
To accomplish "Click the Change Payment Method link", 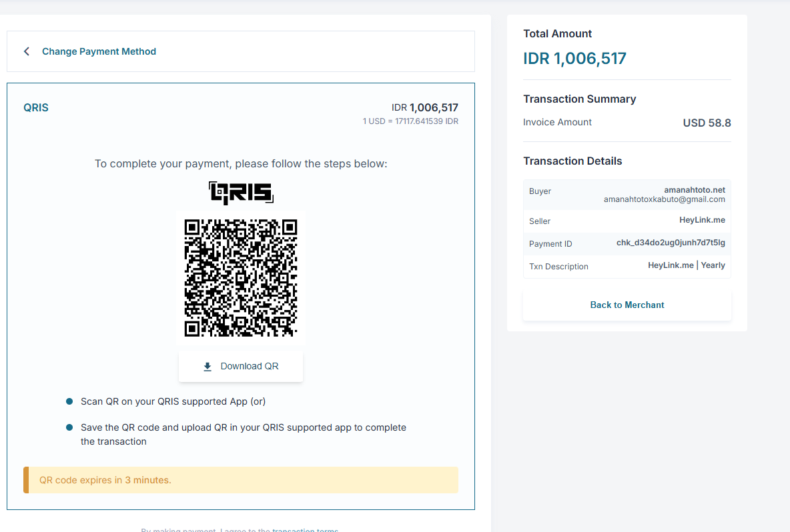I will point(99,51).
